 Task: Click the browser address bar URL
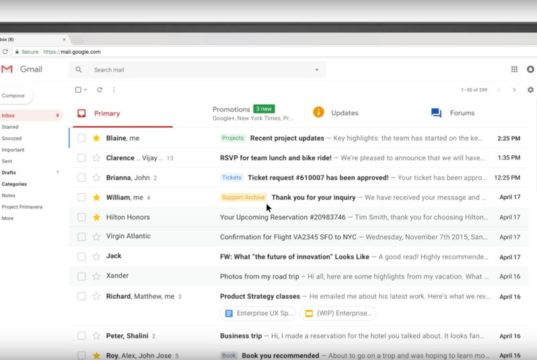pos(72,52)
